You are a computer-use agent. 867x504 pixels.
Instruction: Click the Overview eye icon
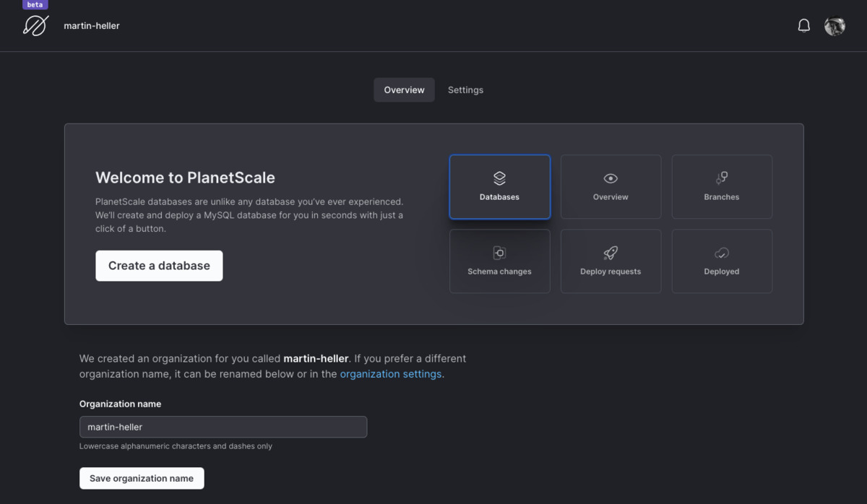click(x=611, y=178)
